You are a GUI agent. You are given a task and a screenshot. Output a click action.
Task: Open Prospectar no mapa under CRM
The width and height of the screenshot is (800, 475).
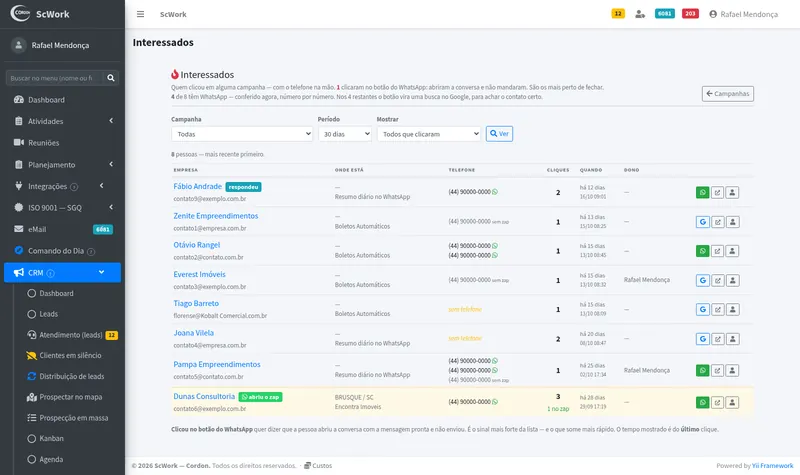tap(66, 397)
